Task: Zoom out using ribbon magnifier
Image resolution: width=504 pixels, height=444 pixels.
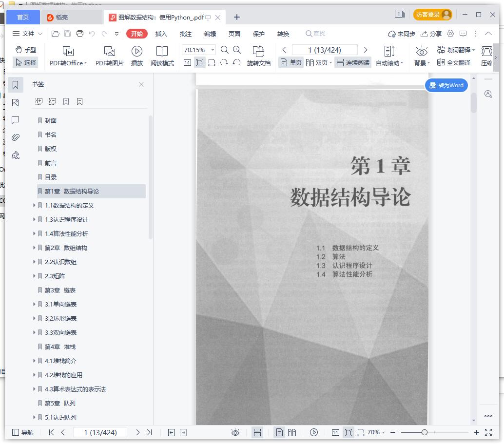Action: [225, 50]
